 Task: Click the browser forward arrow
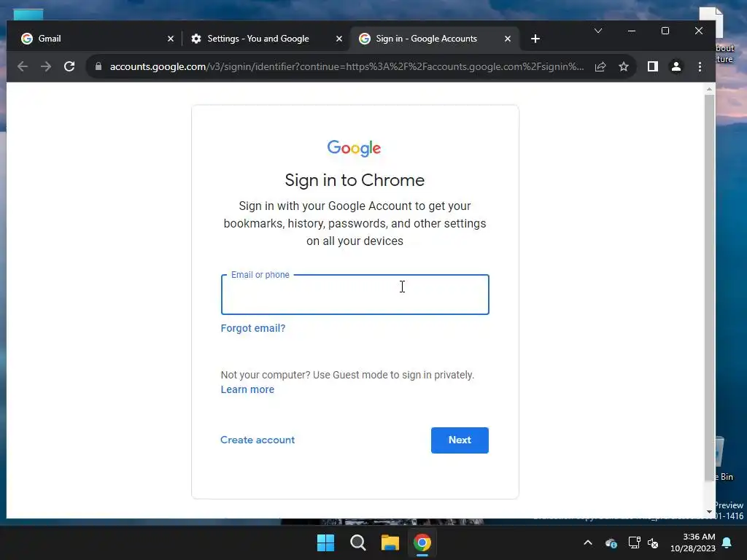coord(46,66)
